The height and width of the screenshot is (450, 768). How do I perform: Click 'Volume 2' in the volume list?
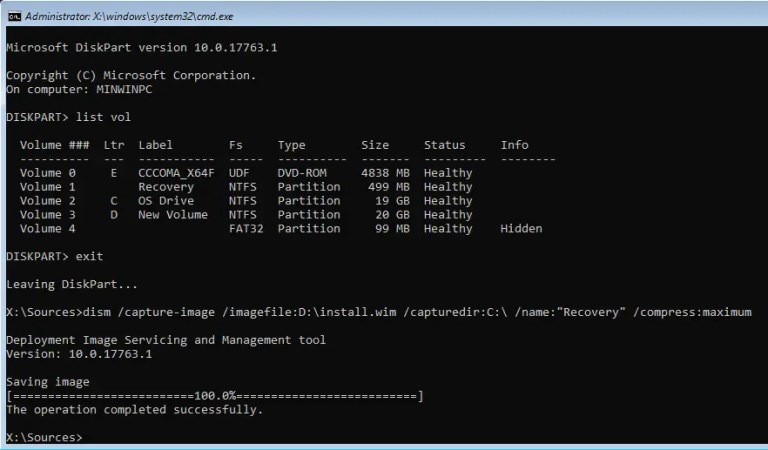[x=48, y=201]
